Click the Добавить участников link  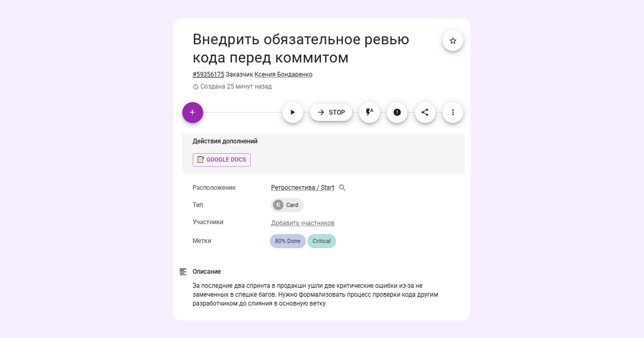tap(302, 223)
